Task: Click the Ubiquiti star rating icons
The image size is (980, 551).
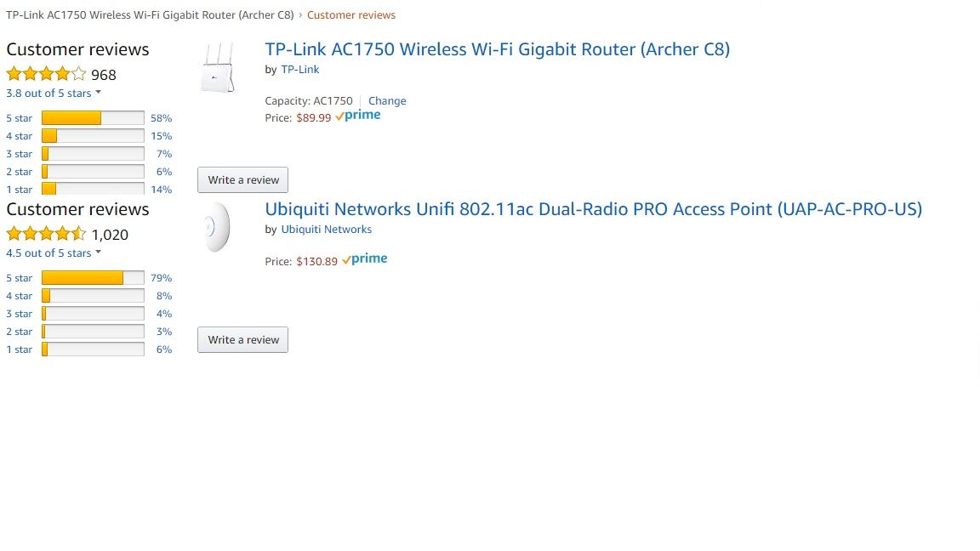Action: pos(46,234)
